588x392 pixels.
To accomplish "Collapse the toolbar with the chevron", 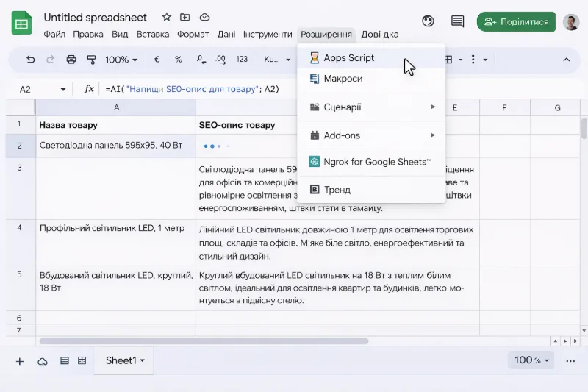I will tap(566, 60).
